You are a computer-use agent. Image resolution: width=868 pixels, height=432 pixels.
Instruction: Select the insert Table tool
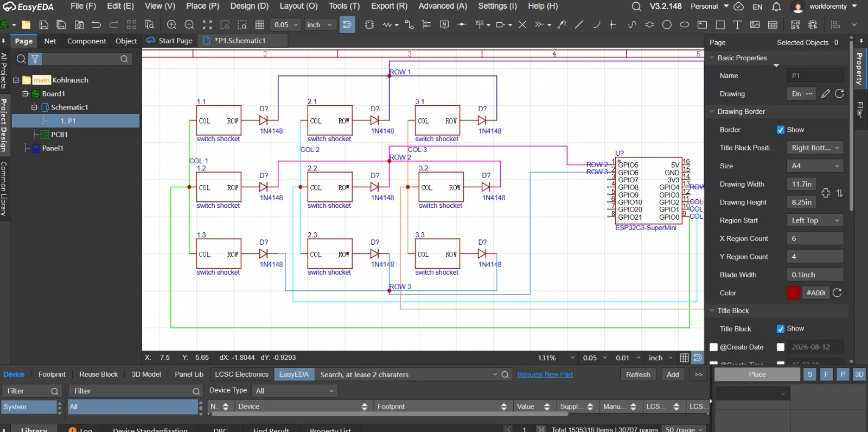click(773, 25)
